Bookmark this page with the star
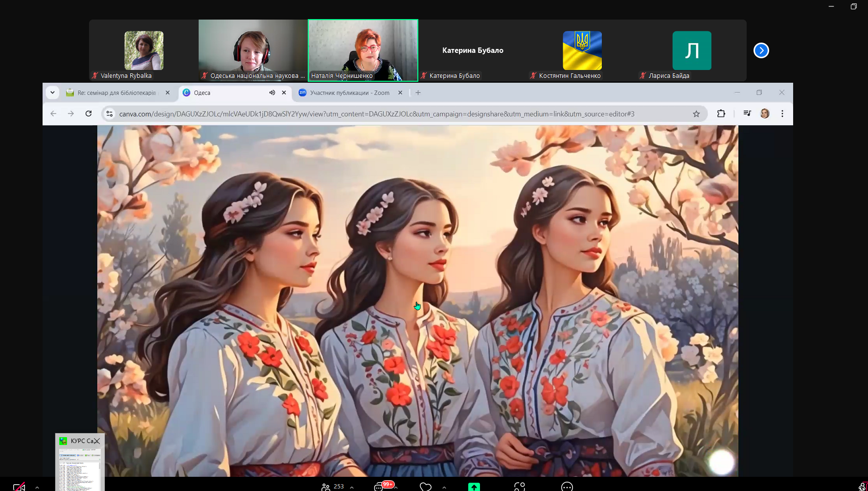Image resolution: width=868 pixels, height=491 pixels. click(x=696, y=114)
